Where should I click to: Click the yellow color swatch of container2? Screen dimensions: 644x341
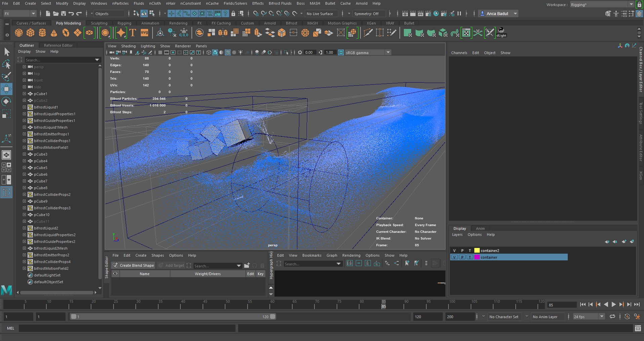tap(477, 251)
